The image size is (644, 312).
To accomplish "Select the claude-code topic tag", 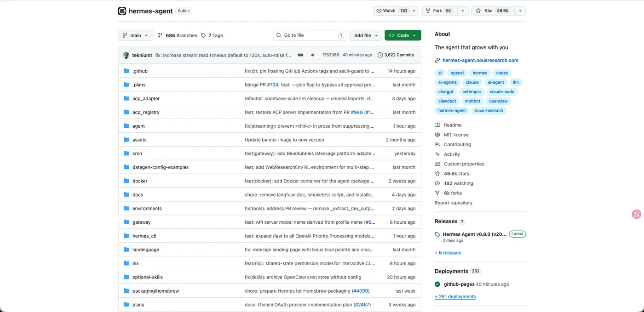I will tap(502, 91).
